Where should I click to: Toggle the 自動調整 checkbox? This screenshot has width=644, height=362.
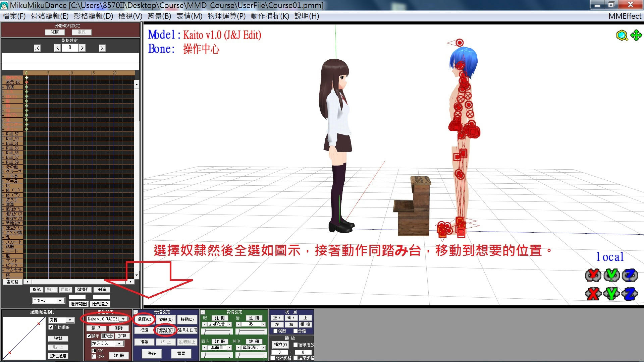51,327
